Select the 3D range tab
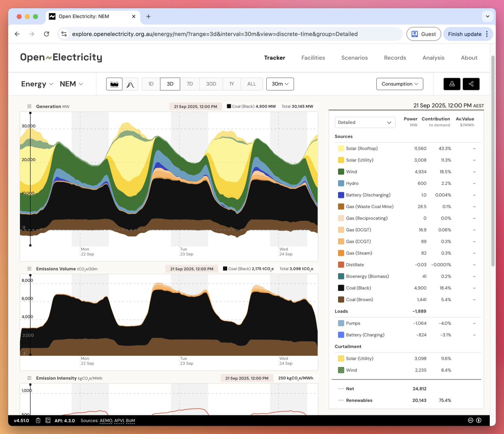 [170, 84]
